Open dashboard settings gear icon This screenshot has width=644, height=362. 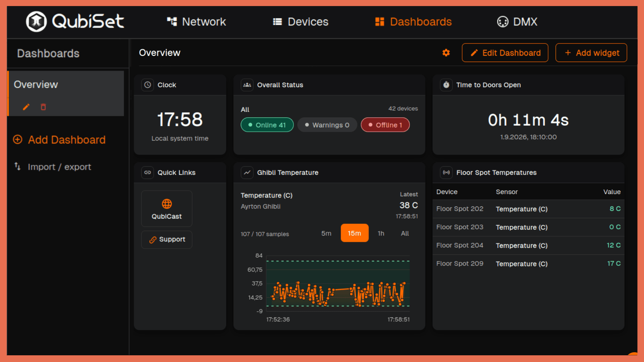[x=446, y=53]
